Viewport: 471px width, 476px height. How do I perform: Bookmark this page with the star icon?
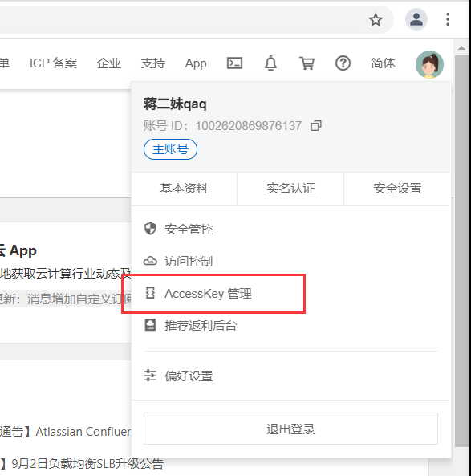pyautogui.click(x=376, y=20)
